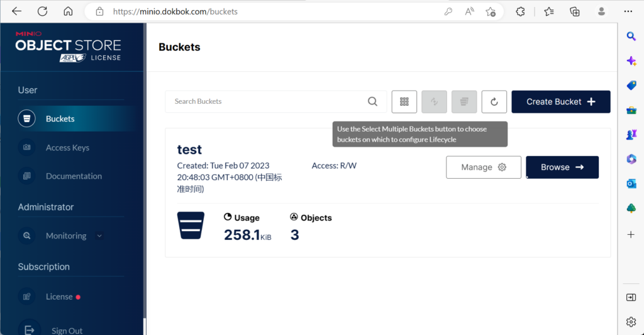Go to License in the sidebar
The image size is (644, 335).
tap(59, 297)
